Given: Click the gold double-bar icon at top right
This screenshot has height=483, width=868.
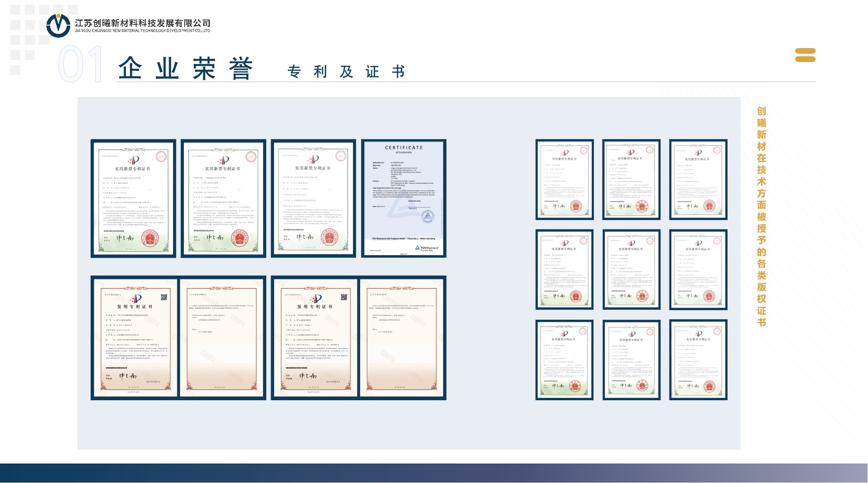Looking at the screenshot, I should tap(805, 55).
